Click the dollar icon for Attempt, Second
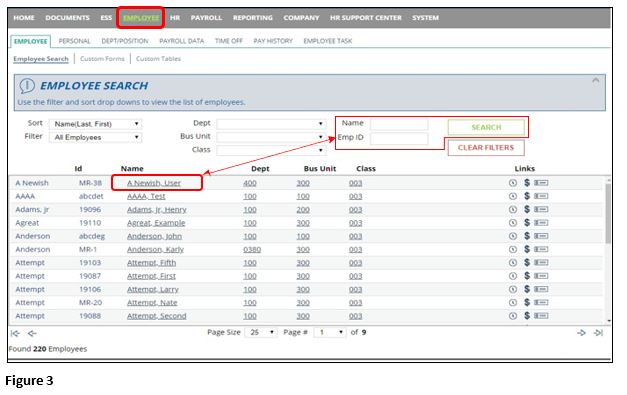 527,316
